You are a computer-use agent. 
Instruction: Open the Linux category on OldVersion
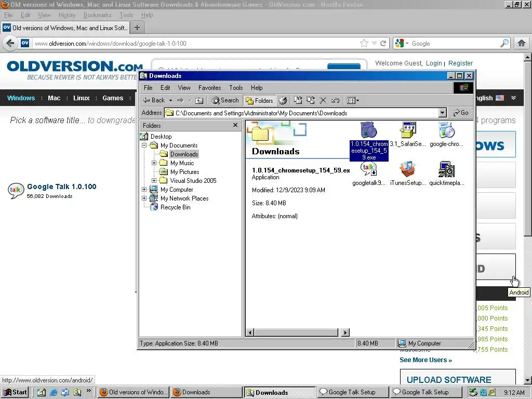[x=82, y=98]
